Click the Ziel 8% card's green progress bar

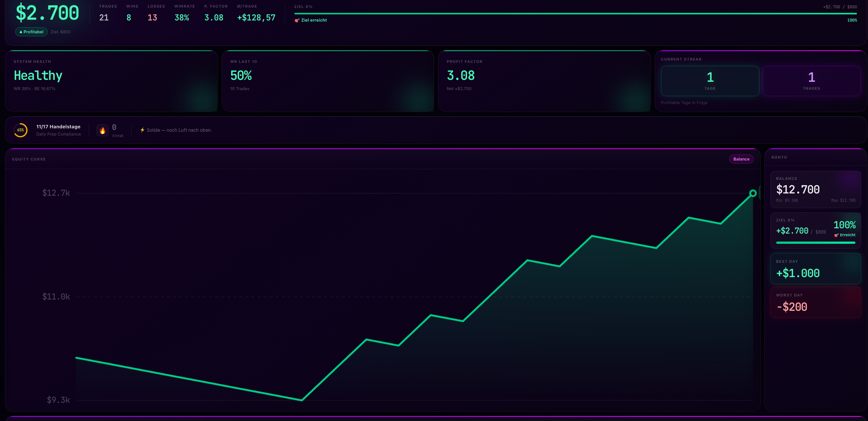[815, 243]
